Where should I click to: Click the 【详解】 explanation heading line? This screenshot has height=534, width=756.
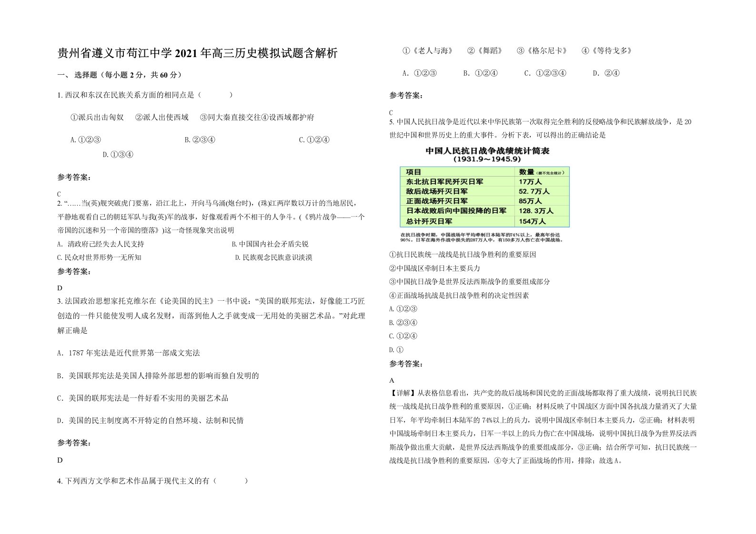[x=543, y=393]
